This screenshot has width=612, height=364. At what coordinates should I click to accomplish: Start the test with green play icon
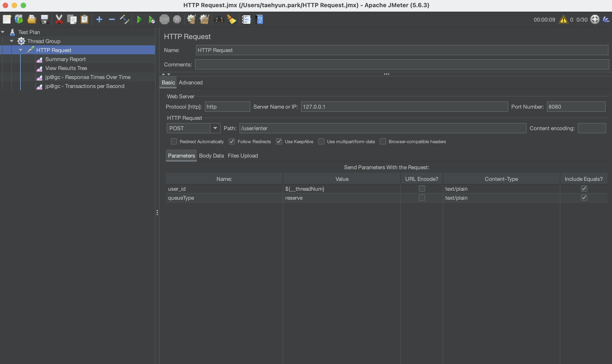coord(139,19)
